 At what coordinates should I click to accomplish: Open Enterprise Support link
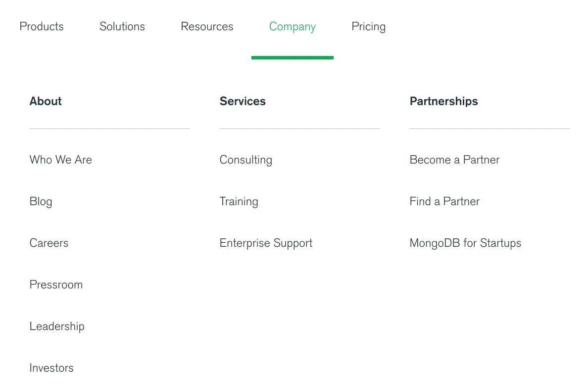(266, 243)
